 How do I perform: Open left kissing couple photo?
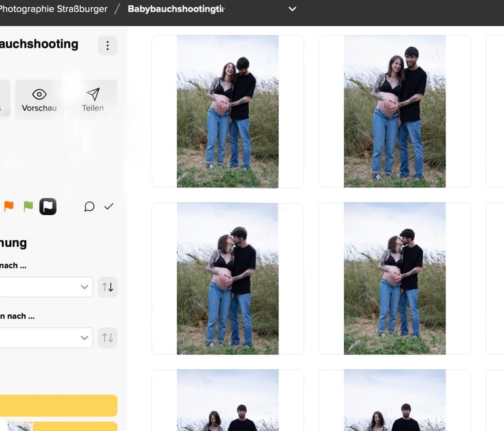228,278
